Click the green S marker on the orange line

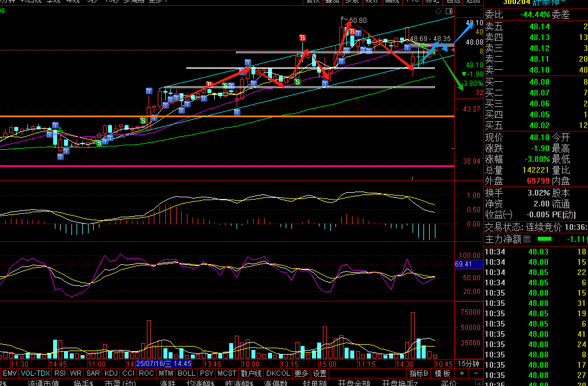click(x=143, y=121)
